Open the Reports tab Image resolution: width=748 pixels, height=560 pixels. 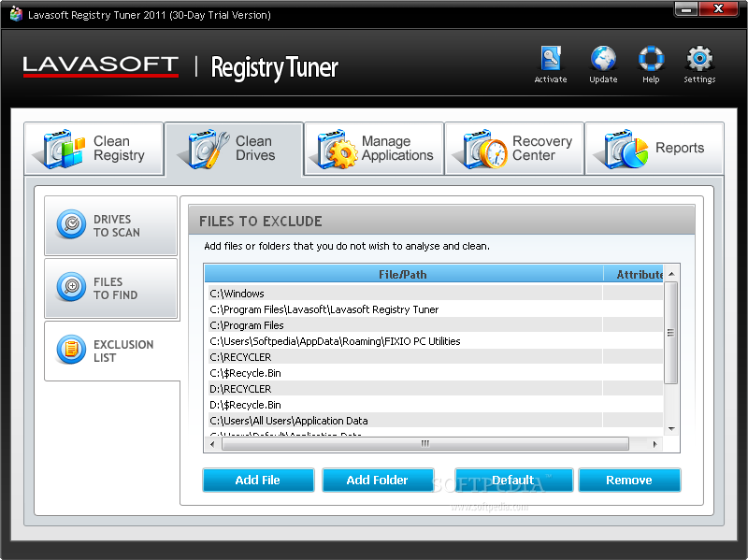coord(654,149)
